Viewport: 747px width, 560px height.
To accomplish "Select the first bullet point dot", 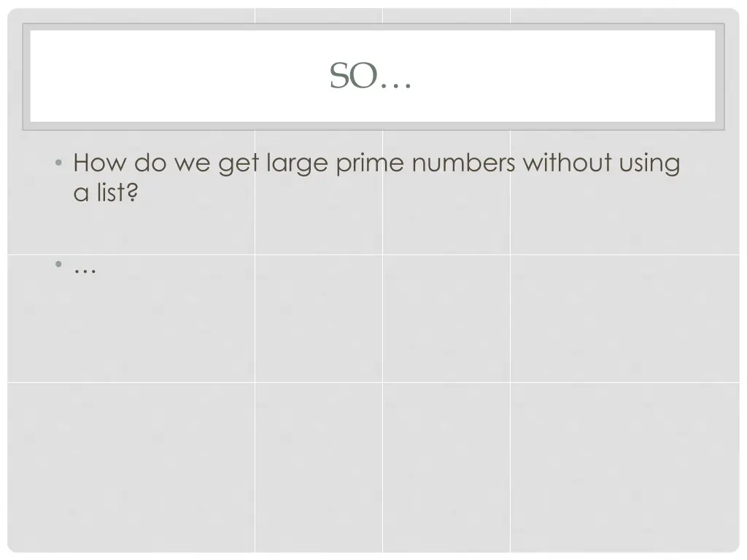I will pos(58,163).
